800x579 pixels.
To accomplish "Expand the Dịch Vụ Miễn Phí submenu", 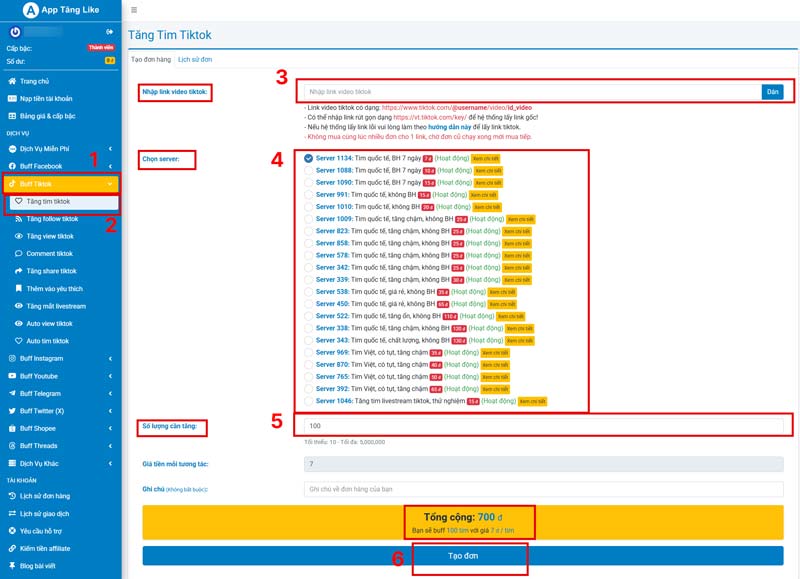I will click(x=110, y=149).
